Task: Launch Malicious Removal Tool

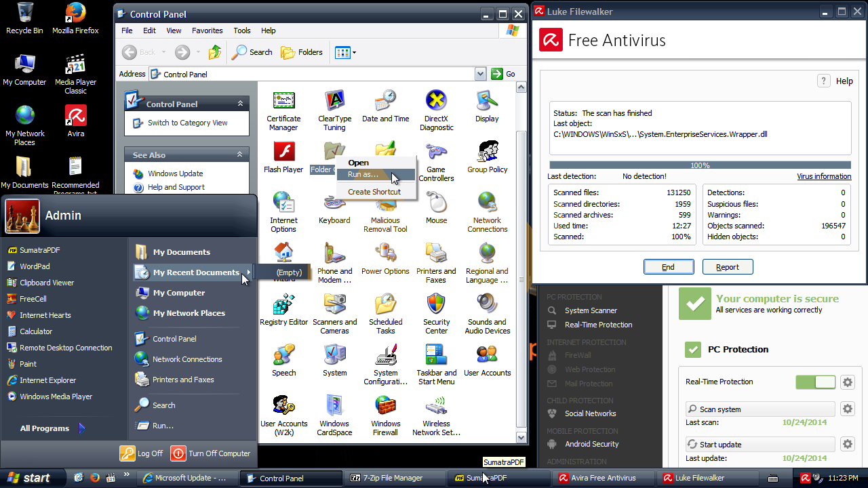Action: click(x=385, y=213)
